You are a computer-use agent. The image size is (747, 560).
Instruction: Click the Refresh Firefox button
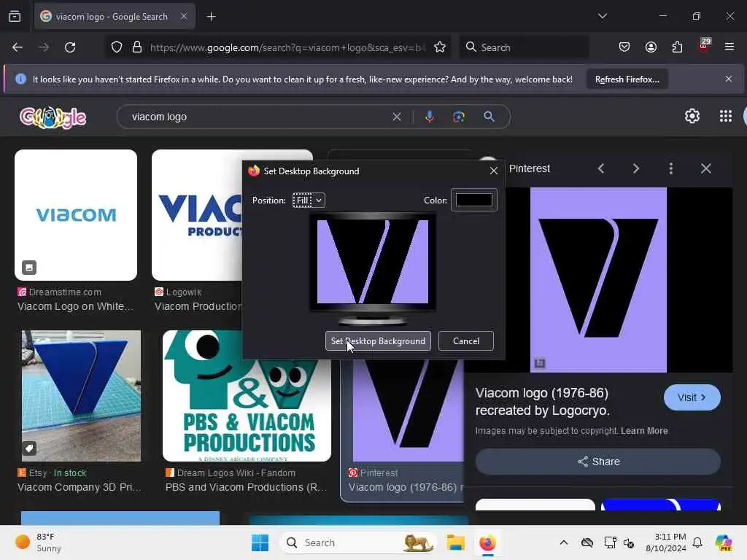tap(627, 79)
